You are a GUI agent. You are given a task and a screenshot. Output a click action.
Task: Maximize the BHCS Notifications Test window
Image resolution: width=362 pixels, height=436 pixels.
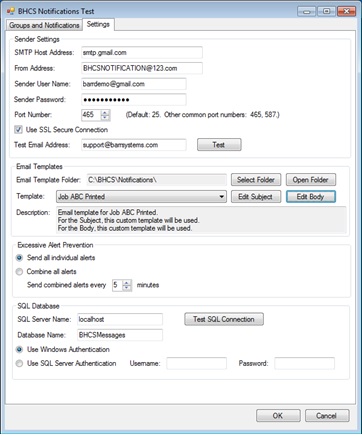(326, 11)
